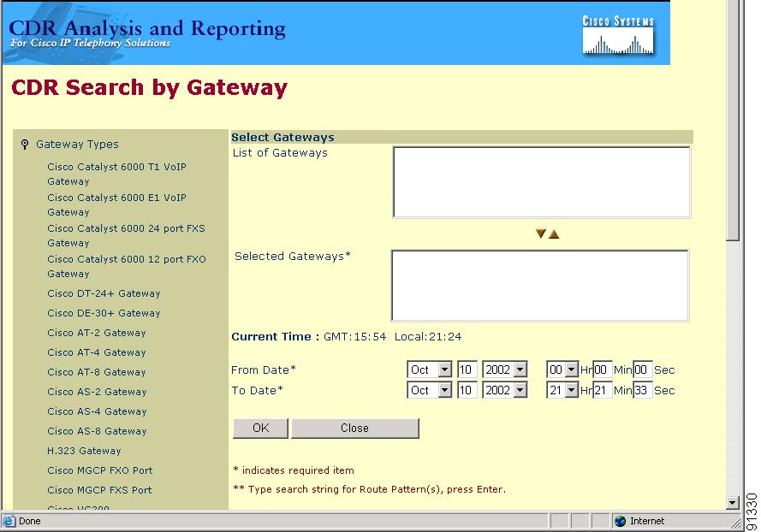The height and width of the screenshot is (532, 761).
Task: Select Cisco Catalyst 6000 24 port FXS Gateway
Action: (126, 235)
